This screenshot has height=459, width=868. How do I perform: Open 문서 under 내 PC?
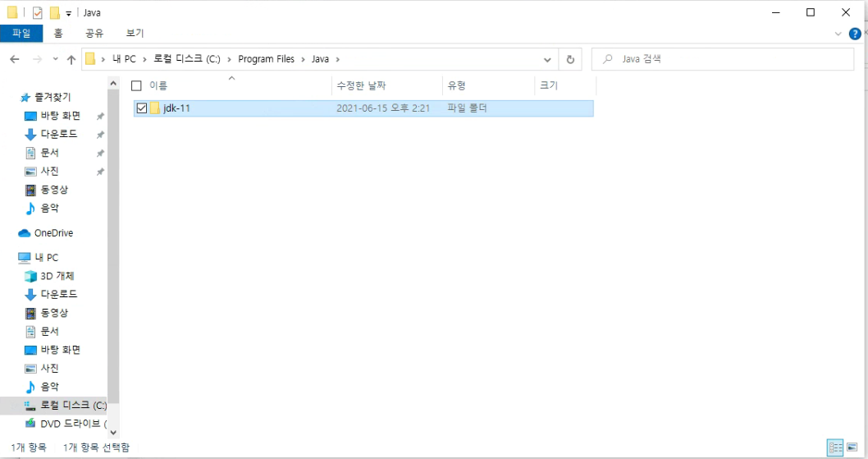49,331
